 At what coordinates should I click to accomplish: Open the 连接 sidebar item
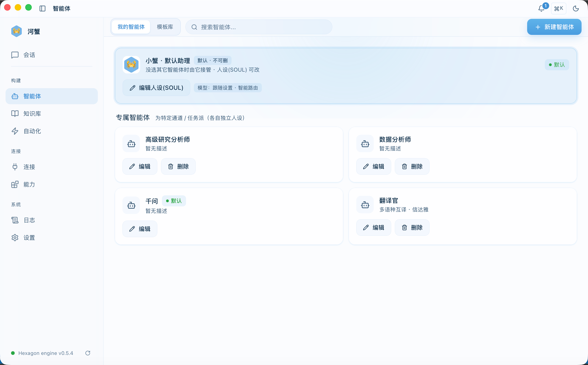pyautogui.click(x=51, y=167)
